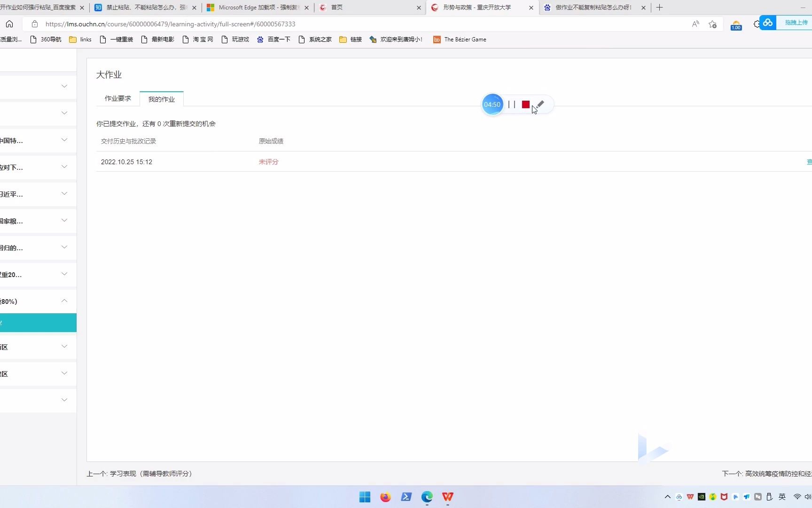The width and height of the screenshot is (812, 508).
Task: Switch to the 做作业不能复制粘贴怎么办呀 tab
Action: click(594, 8)
